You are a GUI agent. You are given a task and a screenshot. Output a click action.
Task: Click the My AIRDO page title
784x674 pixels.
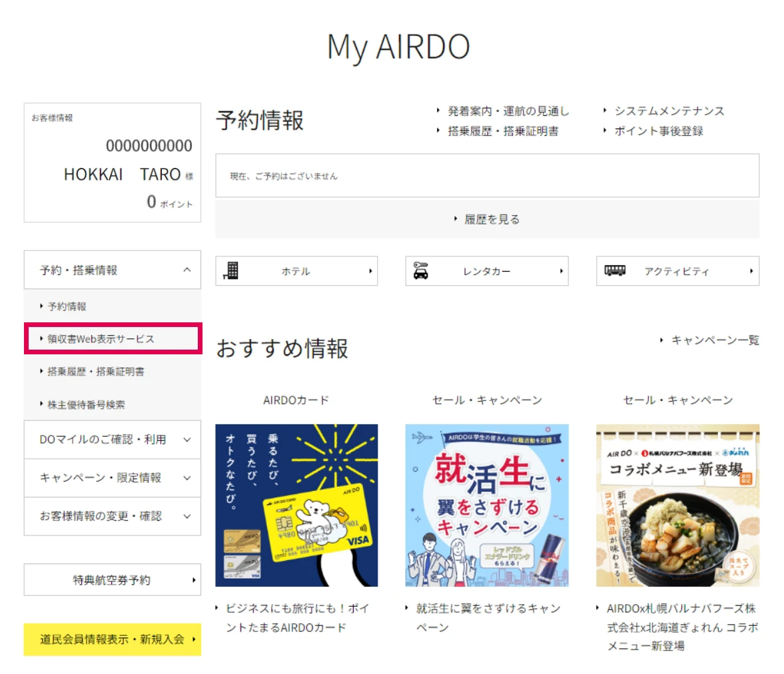[398, 47]
